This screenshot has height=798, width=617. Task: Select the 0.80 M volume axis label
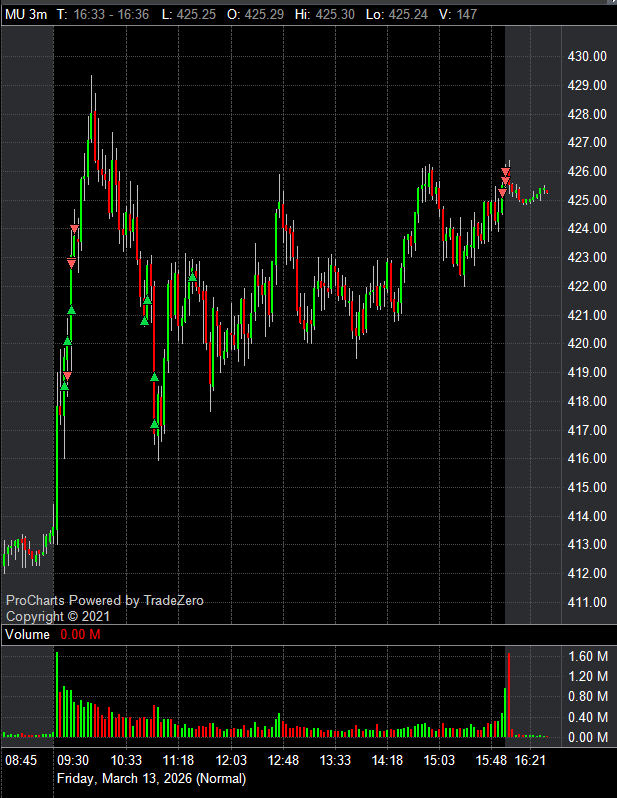588,696
